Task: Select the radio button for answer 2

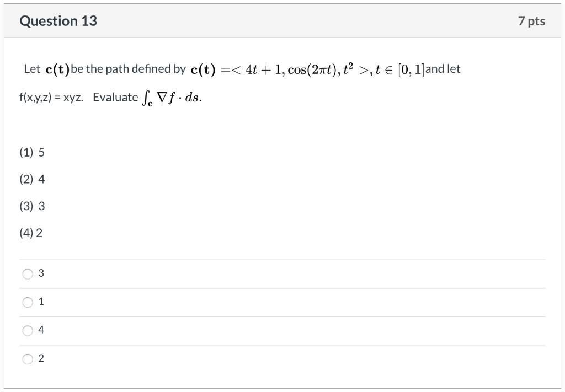Action: [27, 358]
